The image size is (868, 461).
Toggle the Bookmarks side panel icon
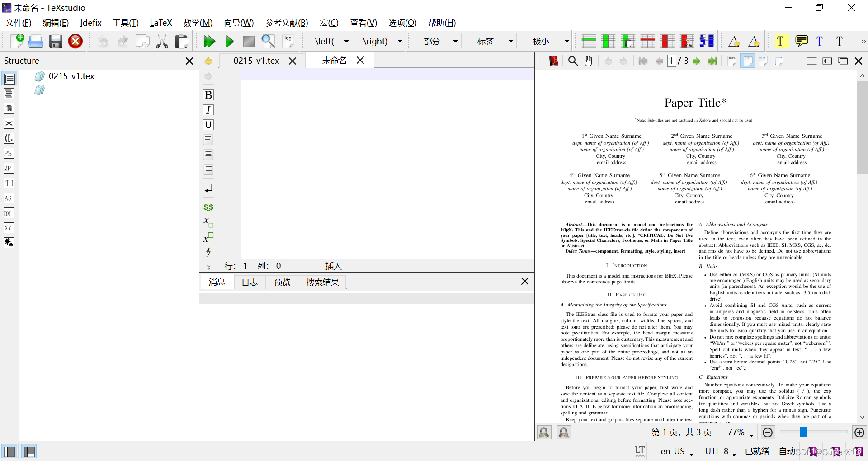click(x=9, y=108)
